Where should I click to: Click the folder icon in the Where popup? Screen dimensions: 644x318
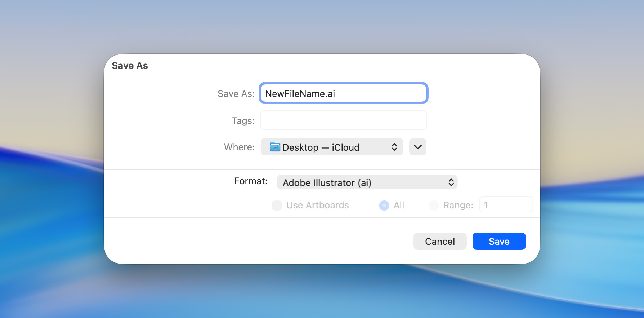(x=275, y=147)
